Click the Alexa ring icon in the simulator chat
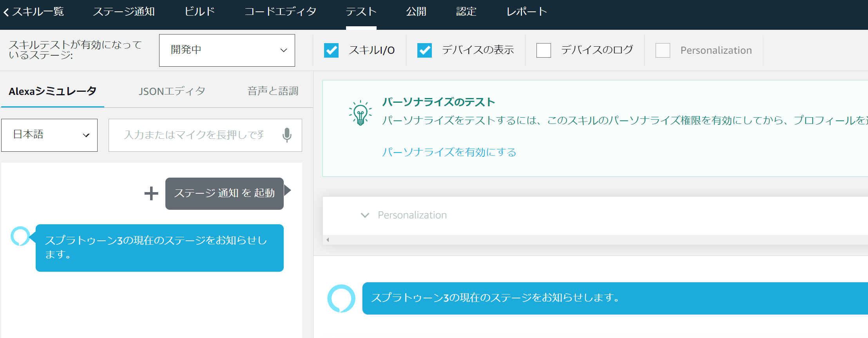 click(20, 236)
